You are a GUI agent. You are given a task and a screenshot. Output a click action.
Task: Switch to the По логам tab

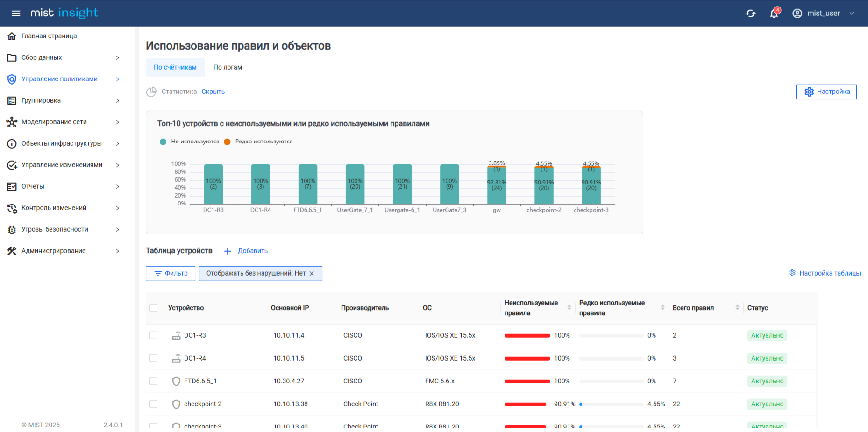[228, 67]
